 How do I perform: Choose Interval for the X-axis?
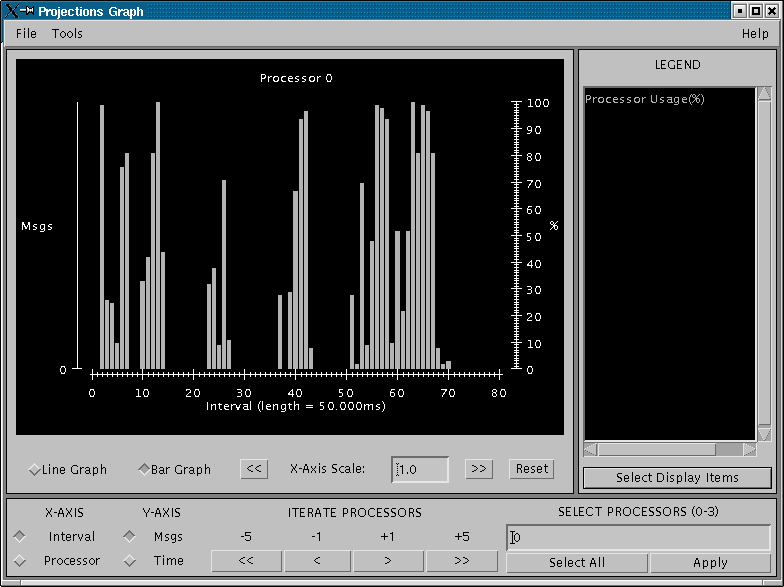[20, 536]
